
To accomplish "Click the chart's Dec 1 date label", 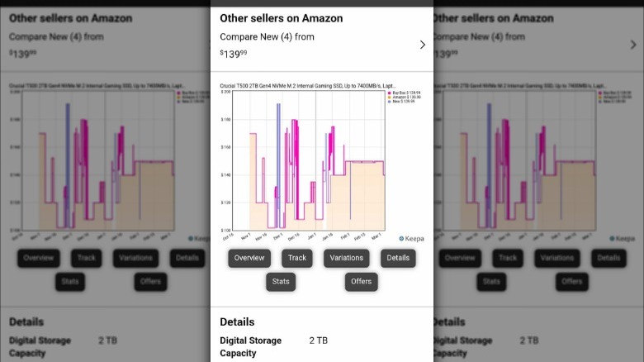I will [277, 236].
